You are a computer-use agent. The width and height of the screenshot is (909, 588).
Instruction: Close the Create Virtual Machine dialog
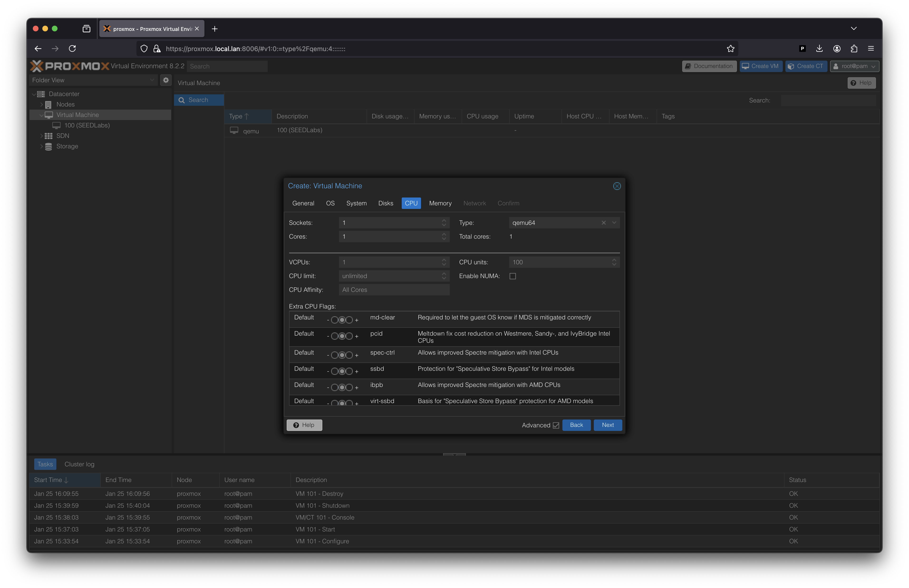point(617,186)
